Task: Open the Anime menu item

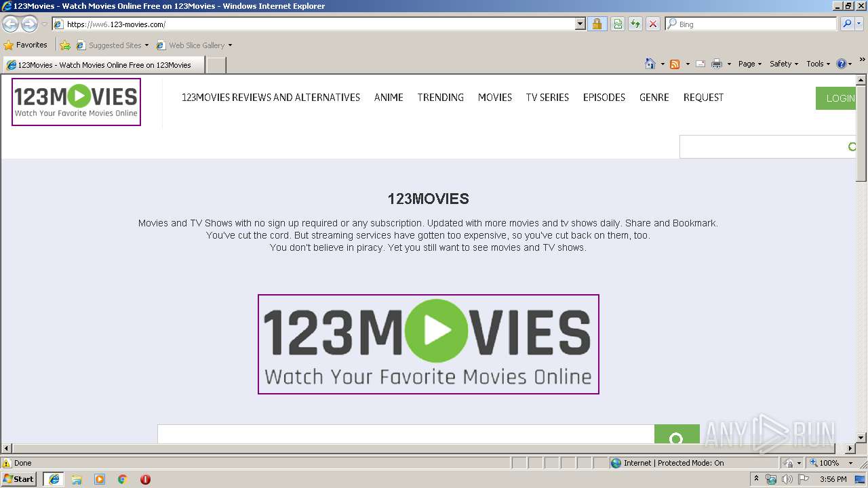Action: pos(389,98)
